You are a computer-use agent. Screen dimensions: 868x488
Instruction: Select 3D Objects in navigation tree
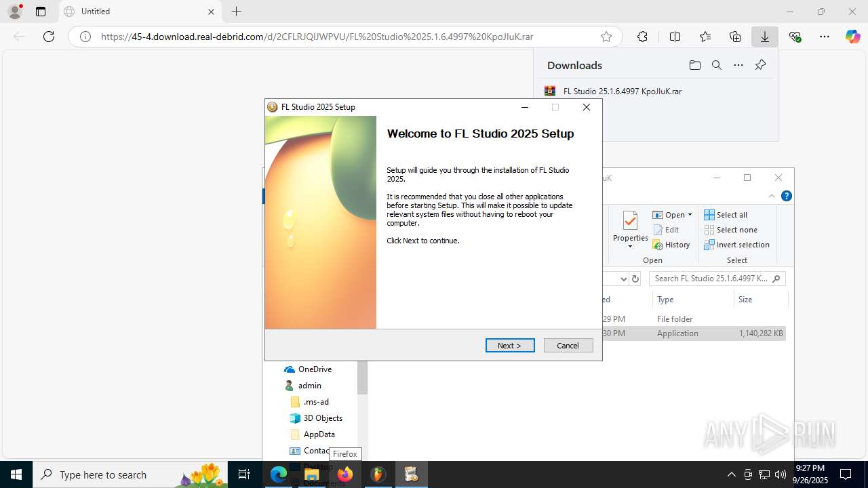[x=323, y=418]
